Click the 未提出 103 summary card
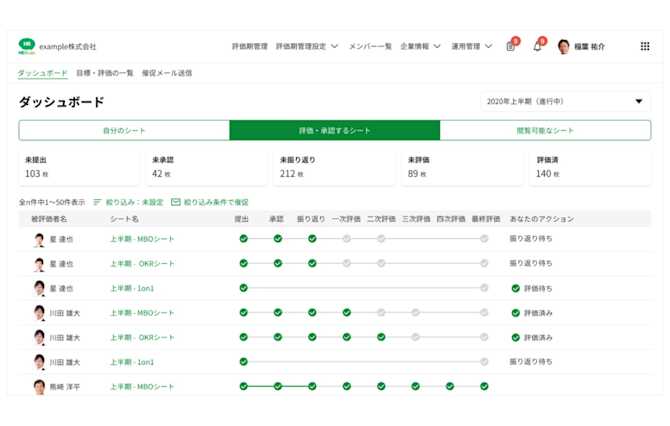Viewport: 670px width, 426px height. [x=79, y=167]
